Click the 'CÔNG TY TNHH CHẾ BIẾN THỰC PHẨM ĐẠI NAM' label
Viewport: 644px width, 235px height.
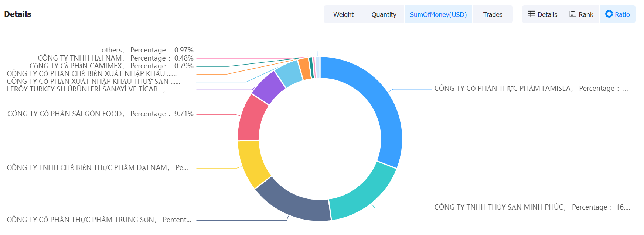pyautogui.click(x=98, y=167)
